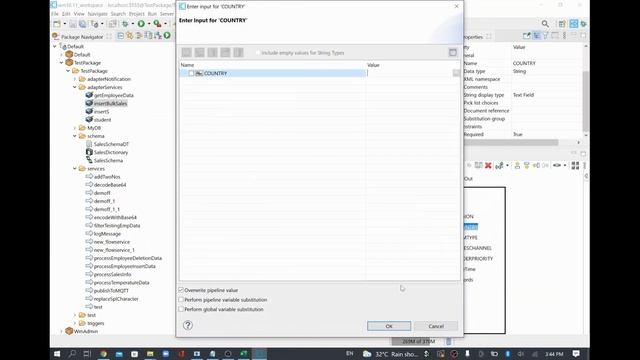Screen dimensions: 640x360
Task: Expand the triggers folder
Action: tap(75, 323)
